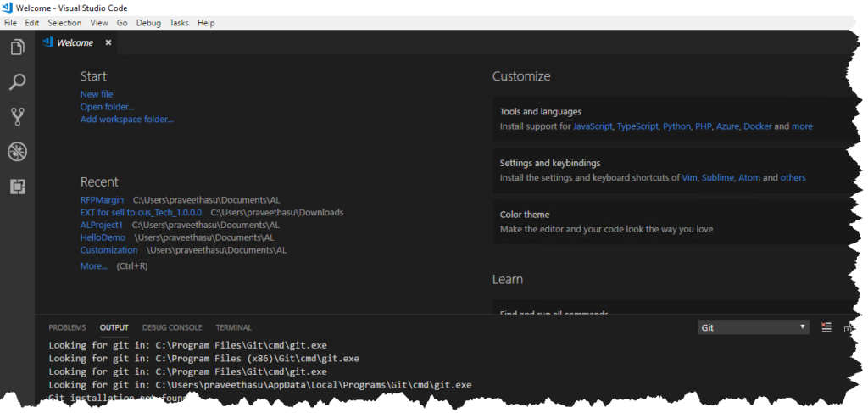Click output line with Program Files (x86) path
This screenshot has width=868, height=413.
click(203, 358)
